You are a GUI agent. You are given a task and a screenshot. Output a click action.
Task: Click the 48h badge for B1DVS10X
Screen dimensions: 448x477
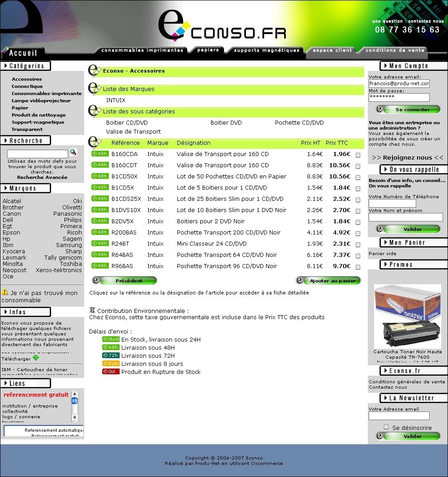tap(100, 210)
